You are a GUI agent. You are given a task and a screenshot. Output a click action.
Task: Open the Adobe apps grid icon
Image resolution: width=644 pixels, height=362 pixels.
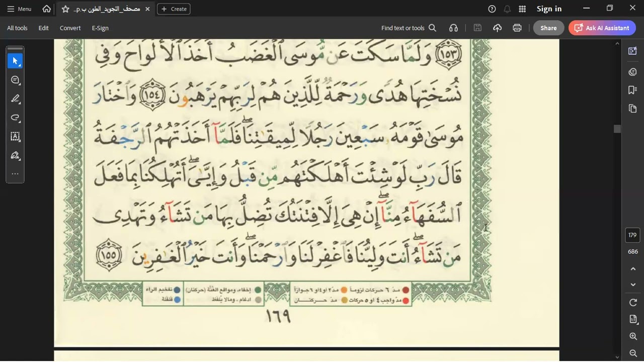pos(522,9)
